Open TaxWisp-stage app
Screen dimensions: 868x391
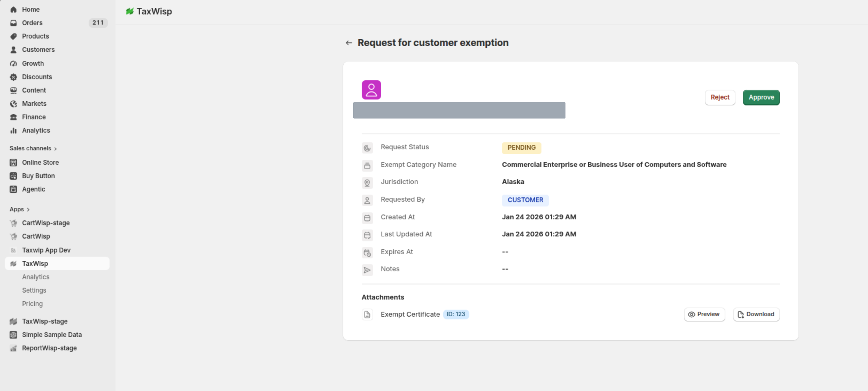tap(44, 321)
